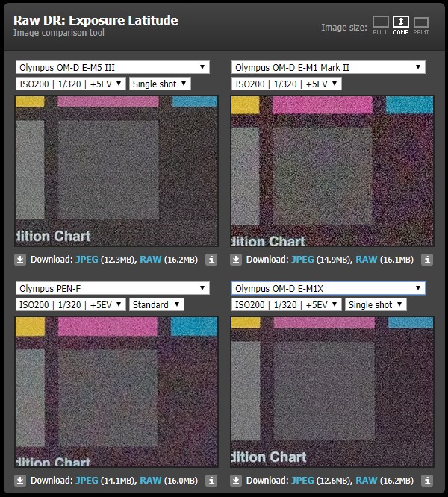Open info icon for PEN-F

pyautogui.click(x=211, y=481)
